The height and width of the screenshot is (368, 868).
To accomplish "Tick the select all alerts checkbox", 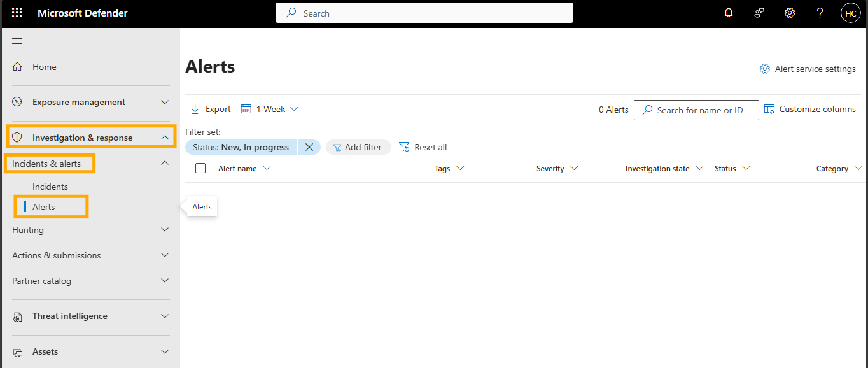I will 200,168.
